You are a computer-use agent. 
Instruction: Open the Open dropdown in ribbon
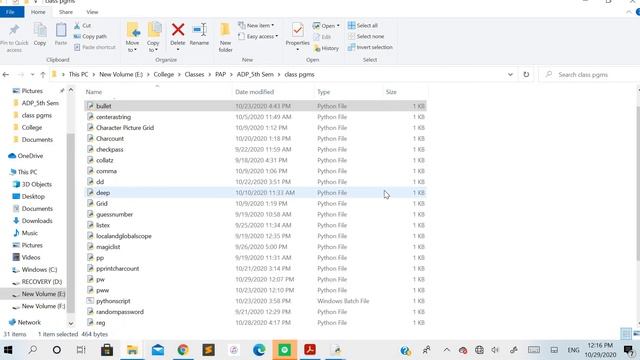pyautogui.click(x=326, y=26)
